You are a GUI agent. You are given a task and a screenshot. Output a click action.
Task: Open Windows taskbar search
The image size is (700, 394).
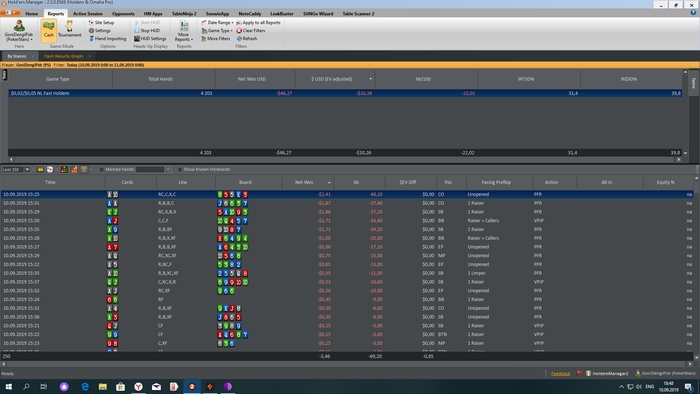[26, 386]
